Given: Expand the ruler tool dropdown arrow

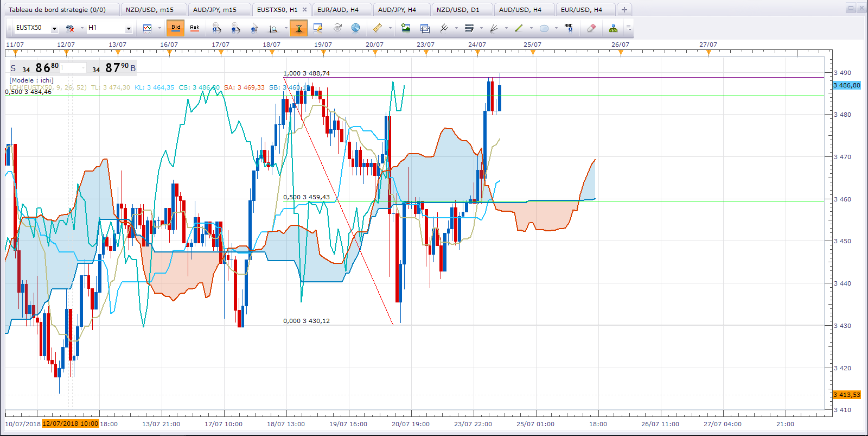Looking at the screenshot, I should [x=390, y=28].
